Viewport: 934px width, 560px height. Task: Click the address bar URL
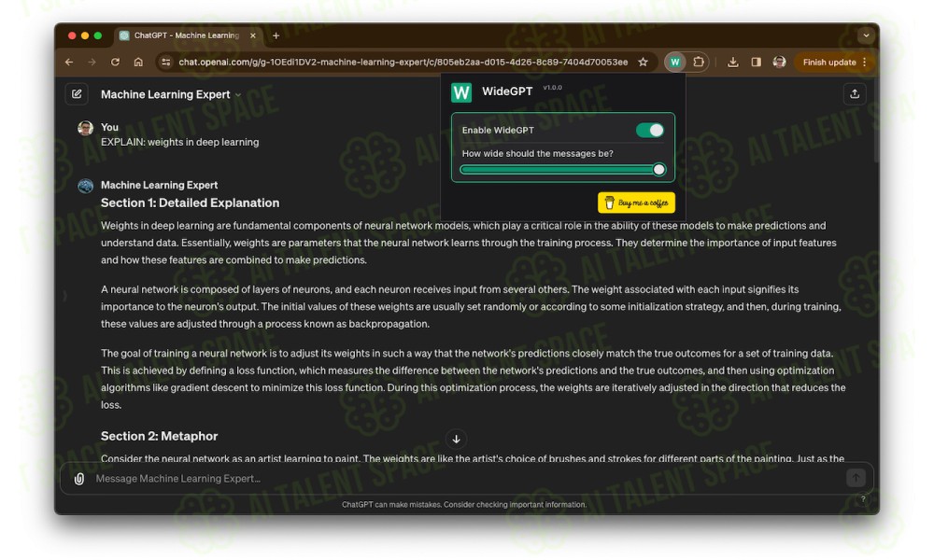point(403,62)
